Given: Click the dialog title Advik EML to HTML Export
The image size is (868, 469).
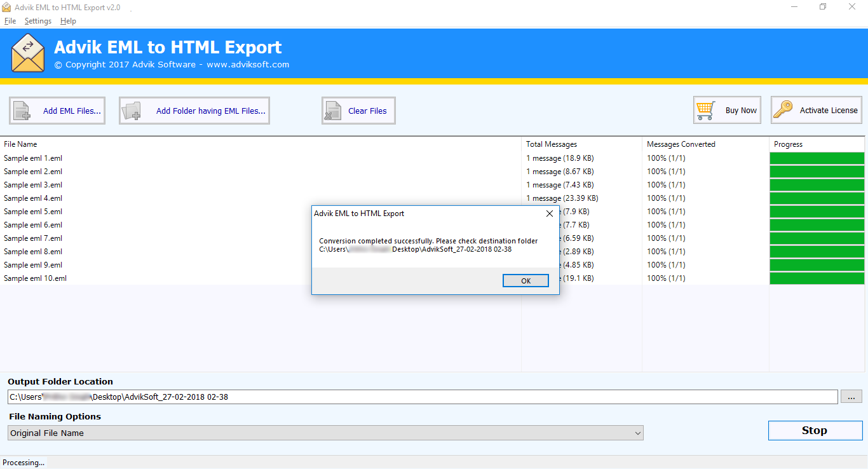Looking at the screenshot, I should pos(359,214).
